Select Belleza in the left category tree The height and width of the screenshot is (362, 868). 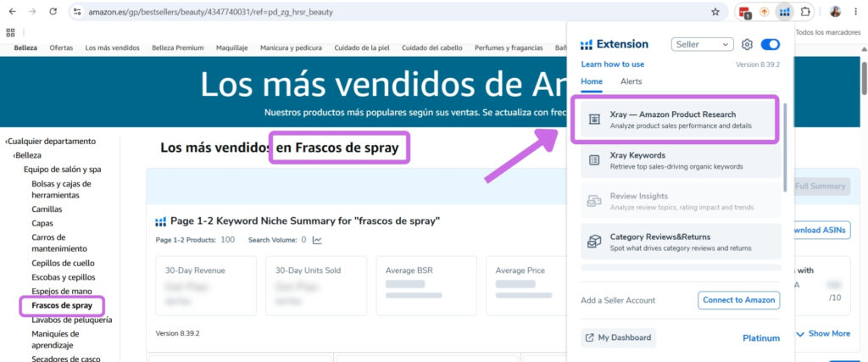coord(27,155)
